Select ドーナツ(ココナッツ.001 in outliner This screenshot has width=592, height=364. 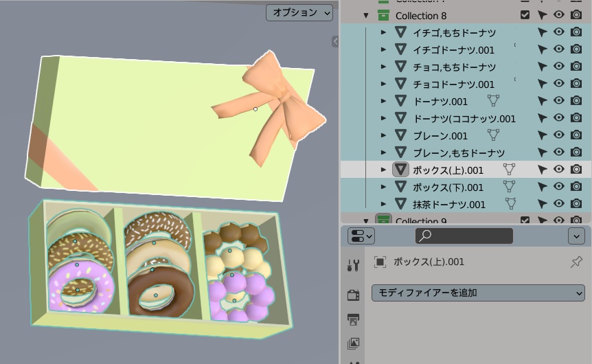(464, 119)
